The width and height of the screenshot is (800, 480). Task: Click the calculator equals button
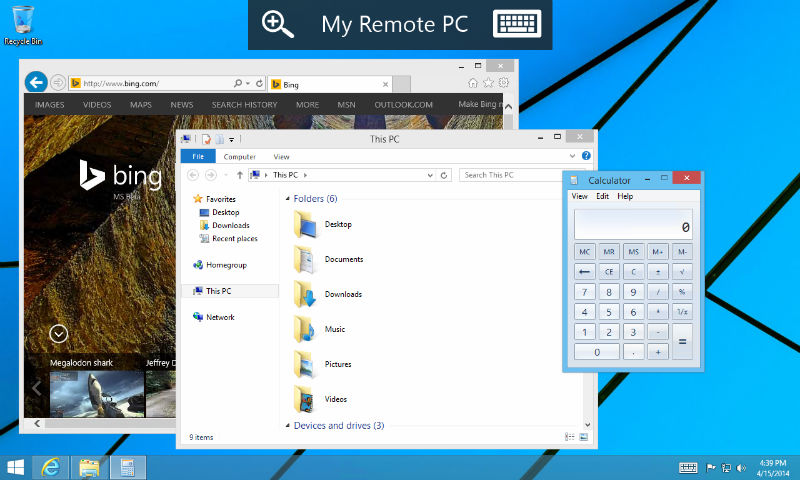(x=682, y=342)
